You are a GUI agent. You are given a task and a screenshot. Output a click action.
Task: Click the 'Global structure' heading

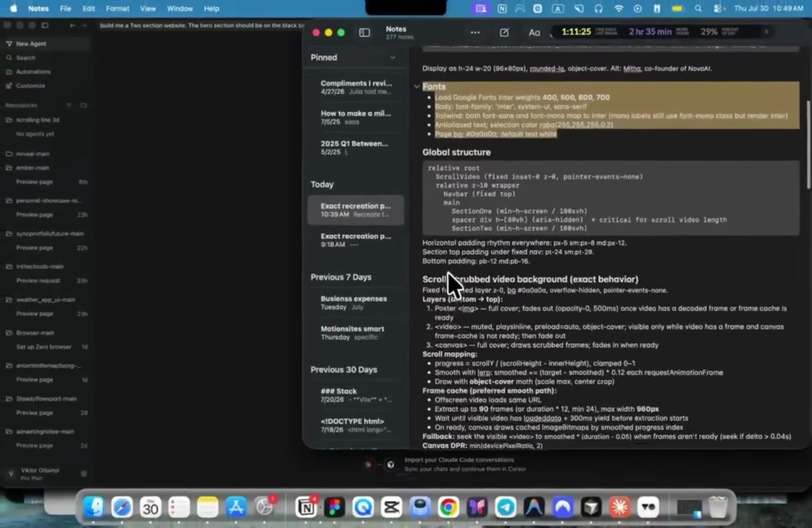456,153
